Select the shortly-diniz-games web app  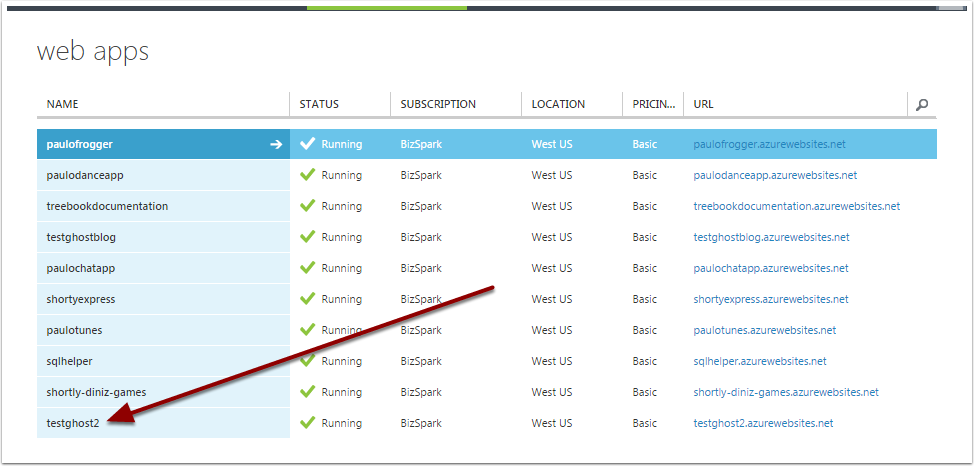[x=96, y=393]
